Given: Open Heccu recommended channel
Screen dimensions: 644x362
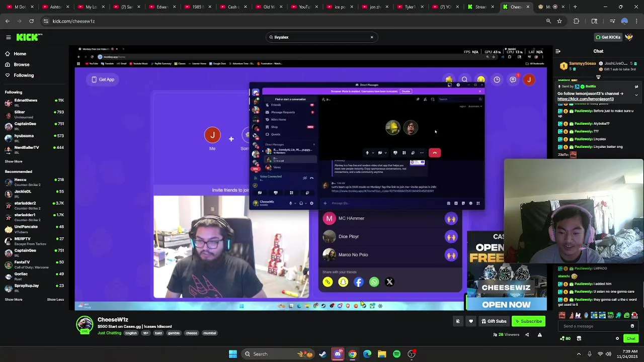Looking at the screenshot, I should (34, 182).
